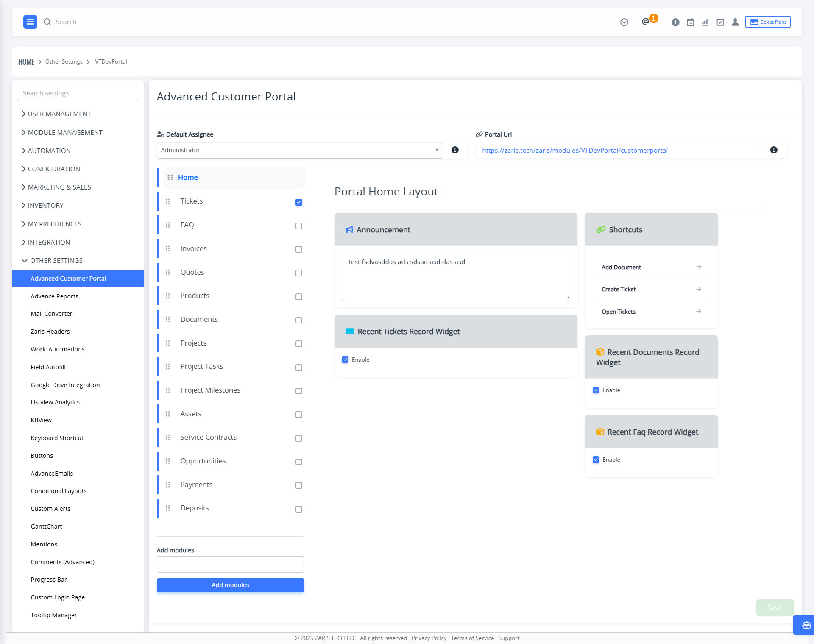Focus the Add modules input field
This screenshot has height=644, width=814.
click(230, 564)
